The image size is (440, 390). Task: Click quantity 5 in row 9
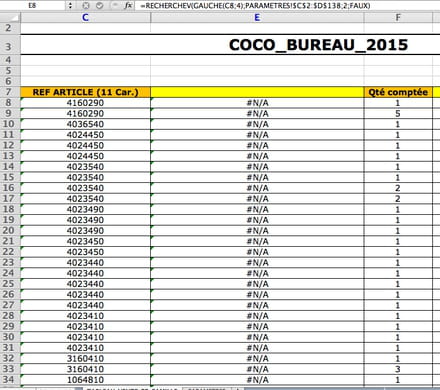pos(398,113)
